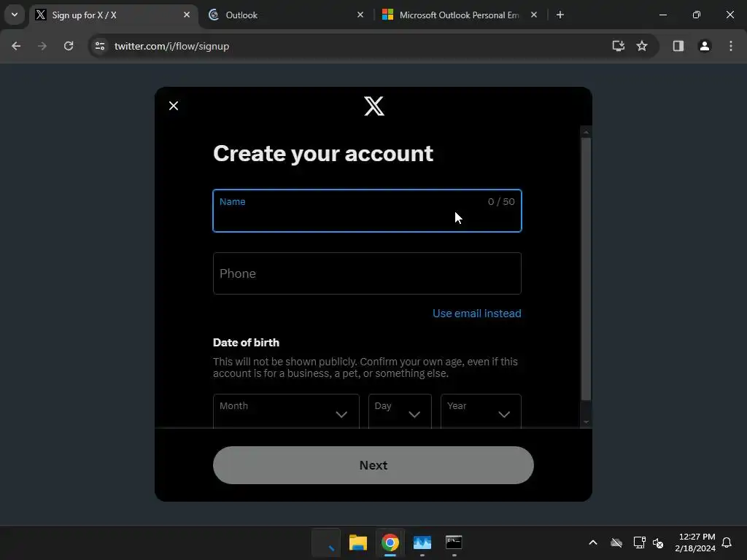Open a new browser tab
The image size is (747, 560).
coord(560,15)
